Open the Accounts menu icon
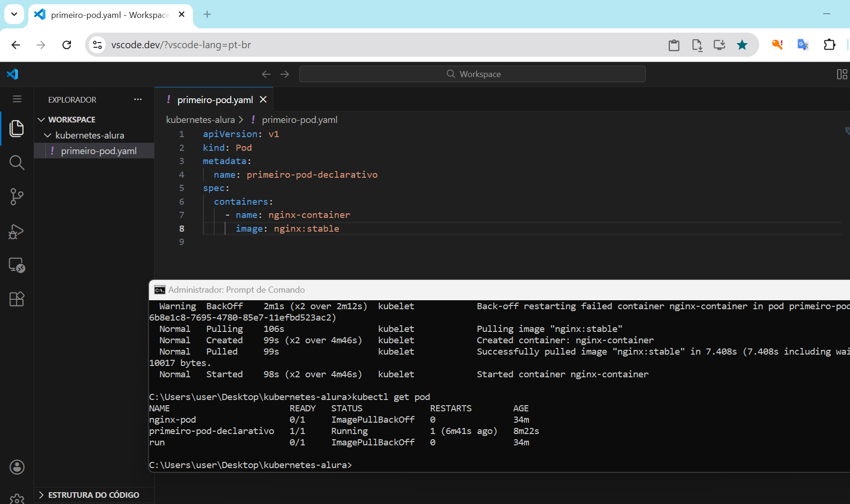This screenshot has width=850, height=504. pos(17,467)
